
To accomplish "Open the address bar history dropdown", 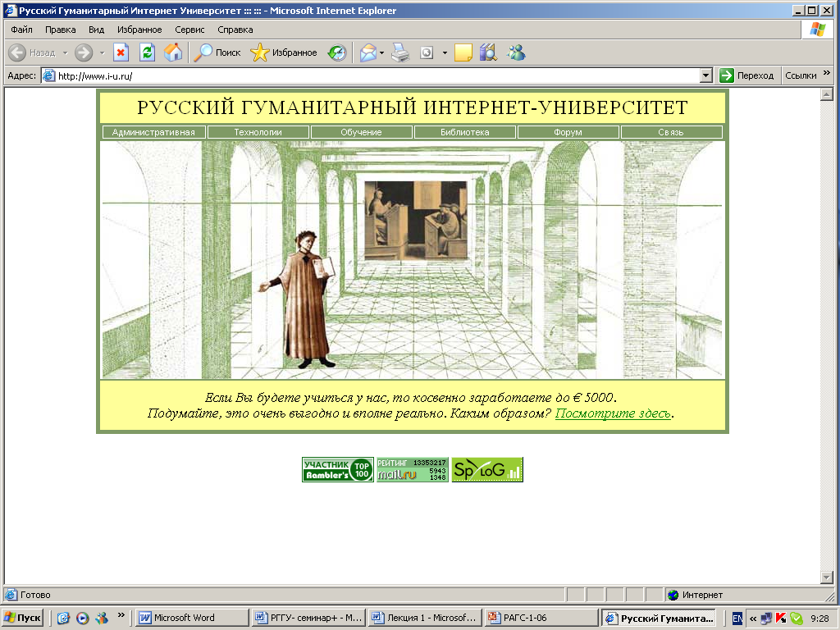I will (706, 75).
